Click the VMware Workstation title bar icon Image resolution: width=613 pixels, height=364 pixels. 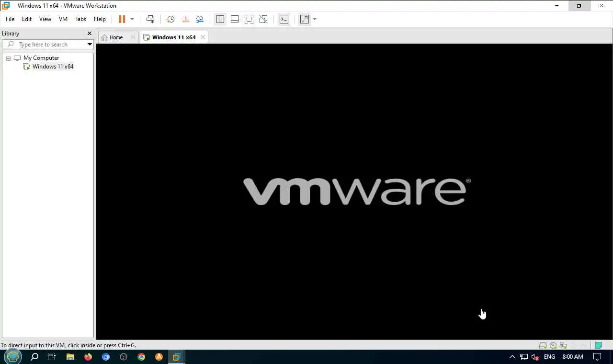pyautogui.click(x=6, y=6)
